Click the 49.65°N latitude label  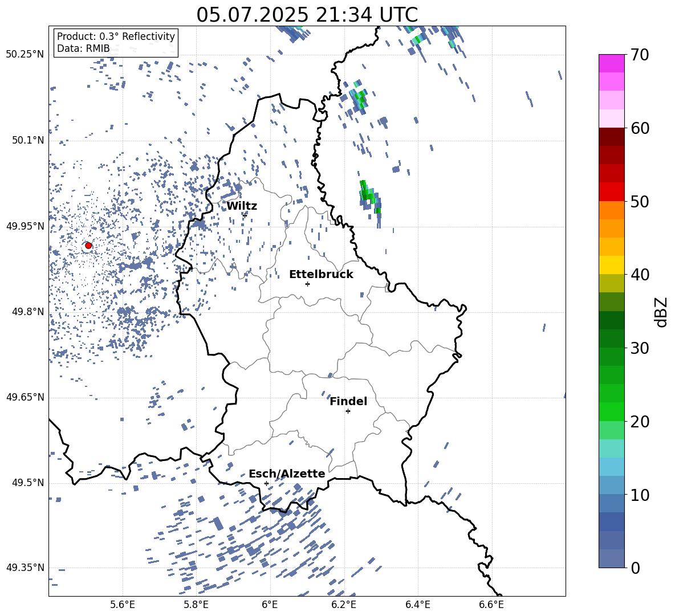coord(25,397)
